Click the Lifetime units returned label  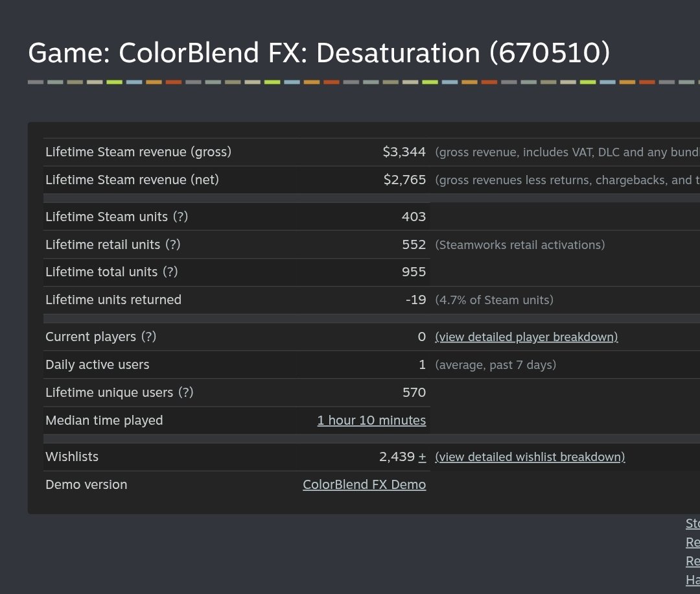pyautogui.click(x=113, y=300)
